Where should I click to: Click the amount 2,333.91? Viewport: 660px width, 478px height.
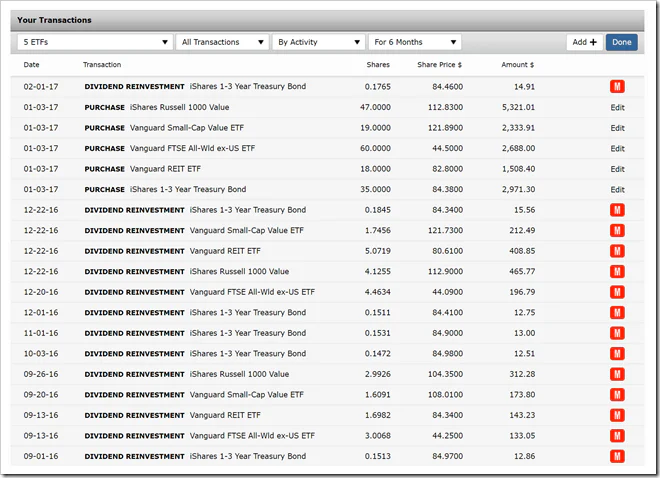518,128
